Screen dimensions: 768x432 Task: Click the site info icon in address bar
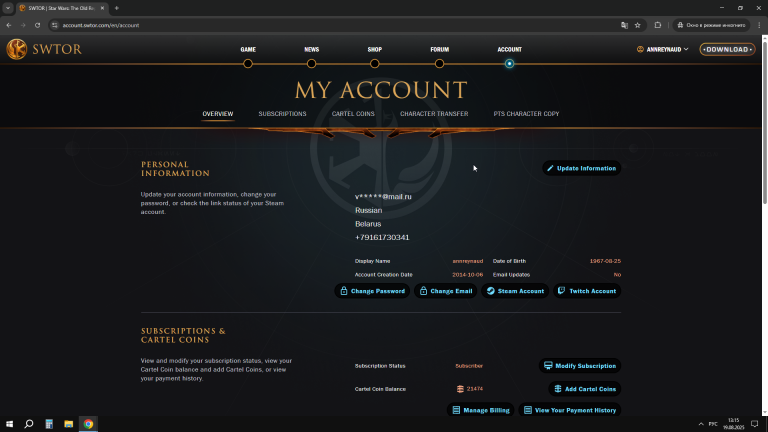(54, 25)
